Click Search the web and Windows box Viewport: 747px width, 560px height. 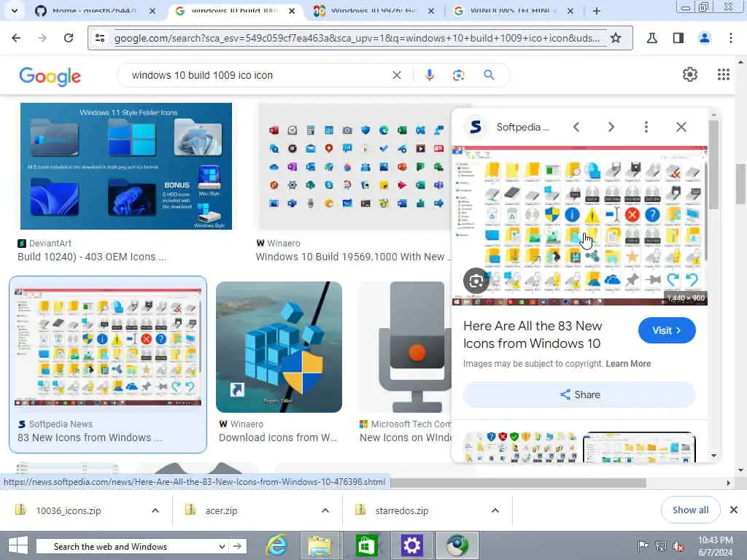point(133,547)
